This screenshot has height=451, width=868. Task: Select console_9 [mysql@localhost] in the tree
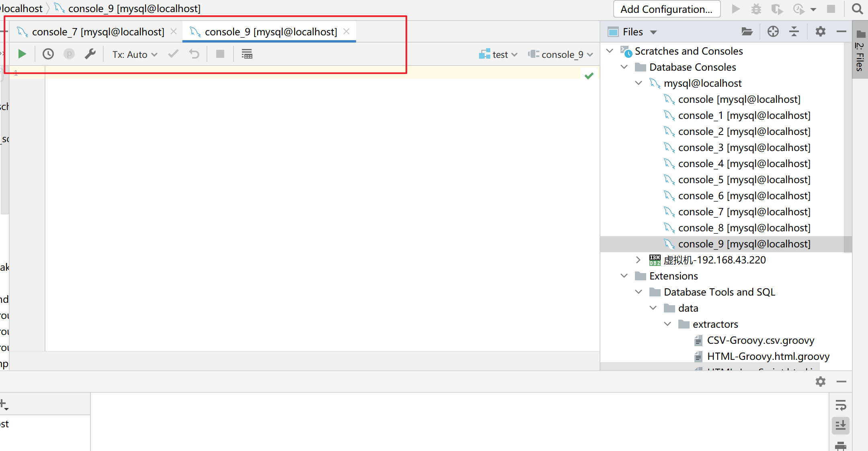(726, 244)
